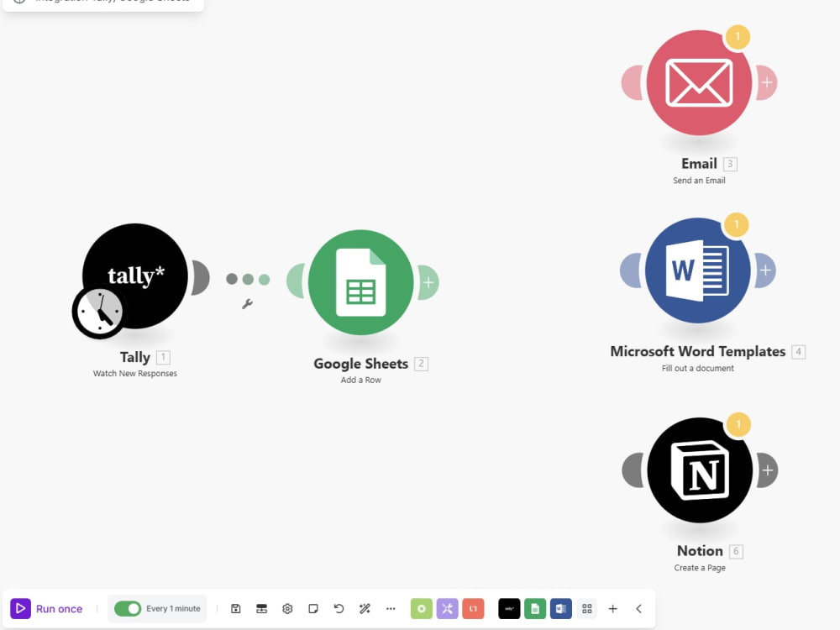The height and width of the screenshot is (630, 840).
Task: Open the Email module circle
Action: click(699, 82)
